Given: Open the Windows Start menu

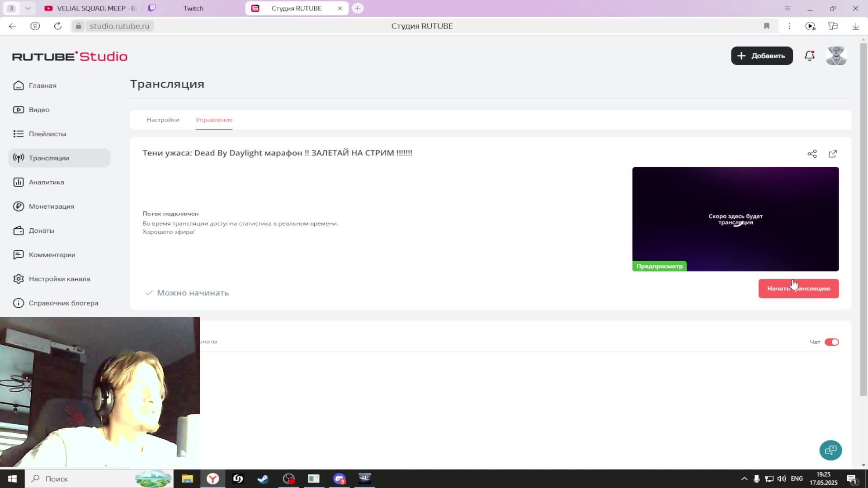Looking at the screenshot, I should (x=12, y=479).
